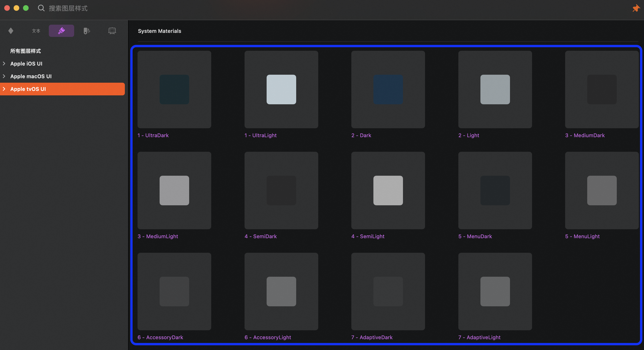644x350 pixels.
Task: Expand the Apple tvOS UI chevron
Action: click(4, 89)
